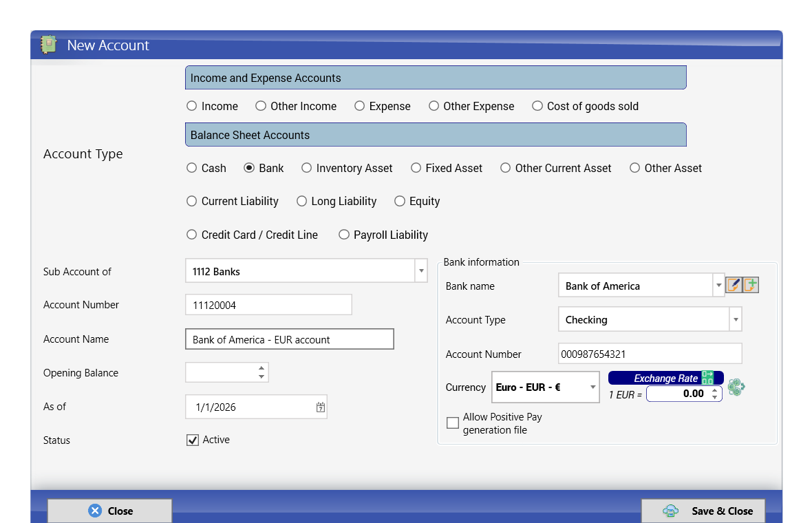812x523 pixels.
Task: Click the New Account notebook icon
Action: pos(49,45)
